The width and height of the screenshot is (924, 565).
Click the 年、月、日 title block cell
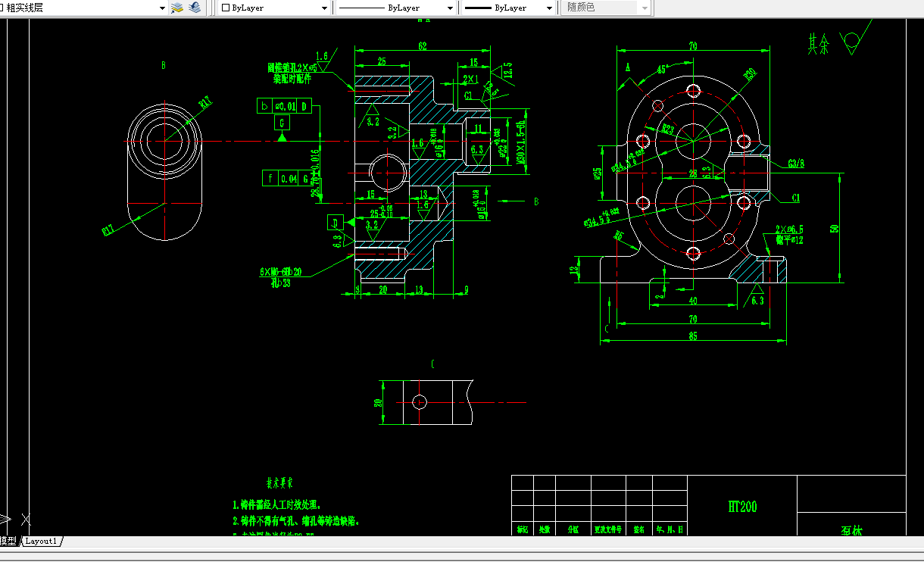point(670,529)
